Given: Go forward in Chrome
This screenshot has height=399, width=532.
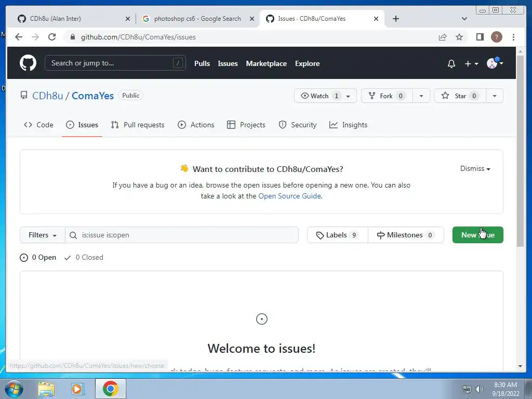Looking at the screenshot, I should [x=35, y=37].
